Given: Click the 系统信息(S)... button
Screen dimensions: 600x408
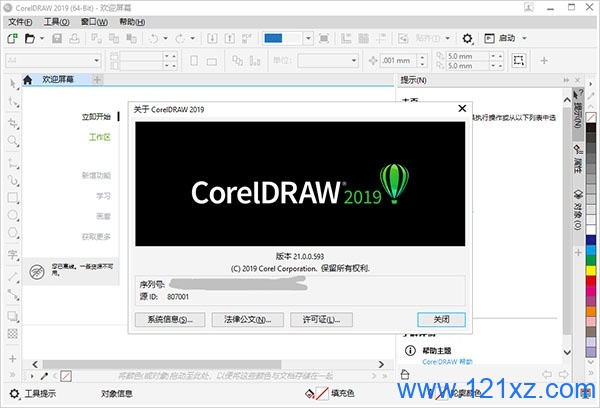Looking at the screenshot, I should tap(170, 320).
